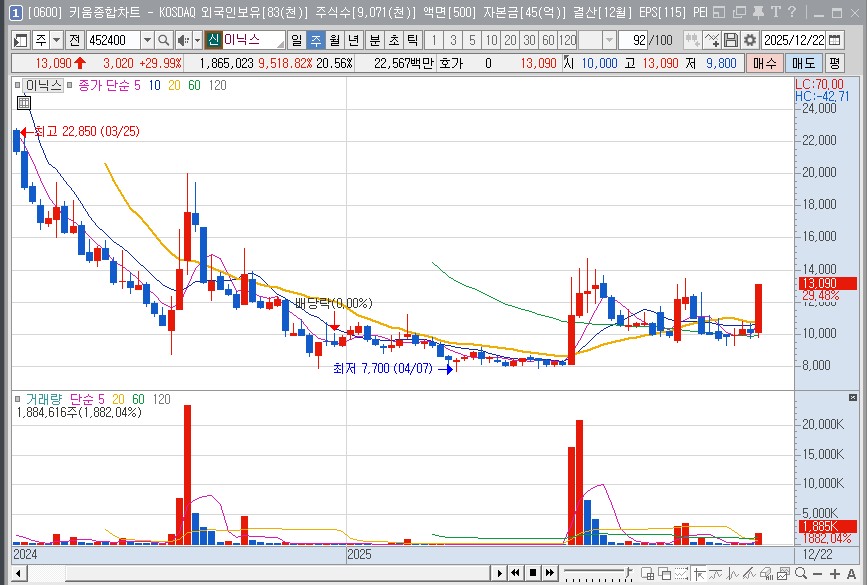Viewport: 867px width, 585px height.
Task: Open the stock code search magnifier
Action: (163, 40)
